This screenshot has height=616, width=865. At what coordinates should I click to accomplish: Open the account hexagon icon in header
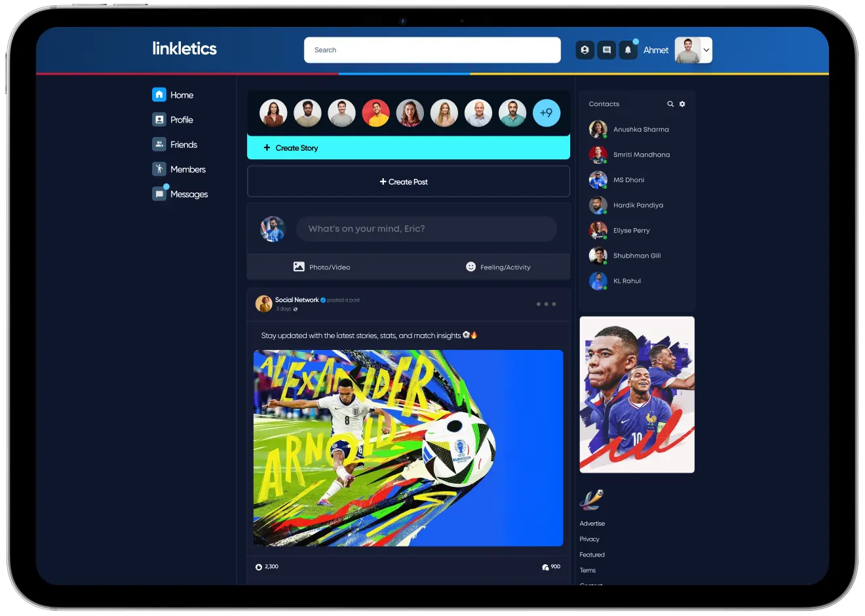coord(585,50)
